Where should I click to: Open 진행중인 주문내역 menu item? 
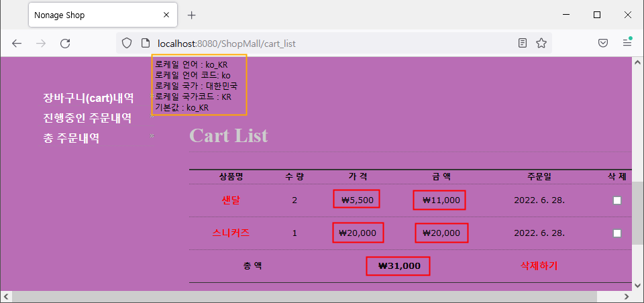pyautogui.click(x=87, y=118)
